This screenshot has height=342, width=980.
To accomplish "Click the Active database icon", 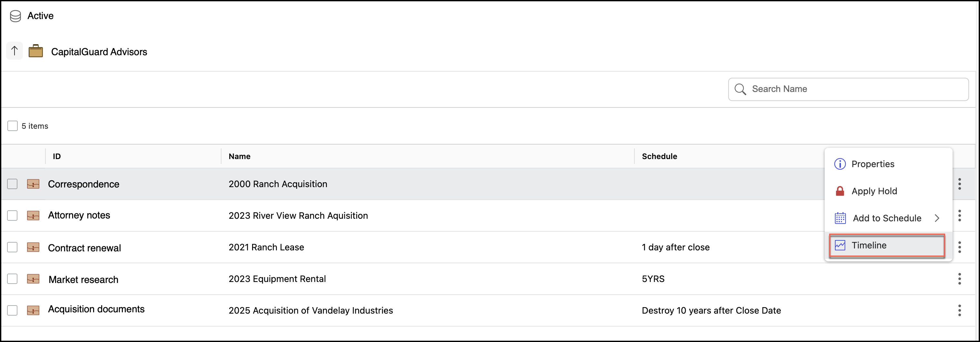I will click(x=15, y=16).
